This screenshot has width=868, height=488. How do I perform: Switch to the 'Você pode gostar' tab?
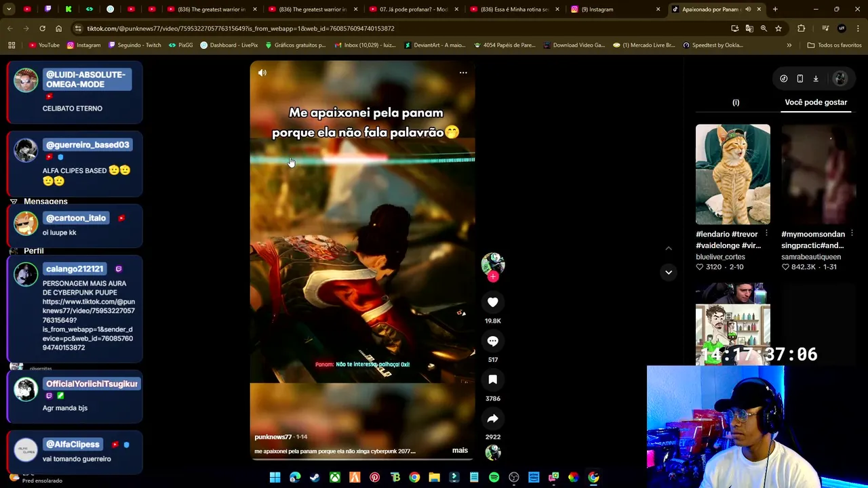click(816, 102)
